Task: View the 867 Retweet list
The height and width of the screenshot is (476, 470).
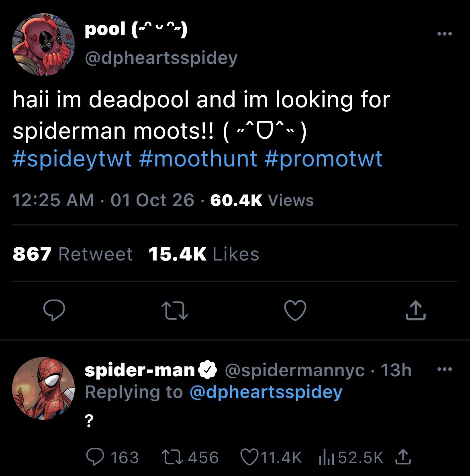Action: click(73, 254)
